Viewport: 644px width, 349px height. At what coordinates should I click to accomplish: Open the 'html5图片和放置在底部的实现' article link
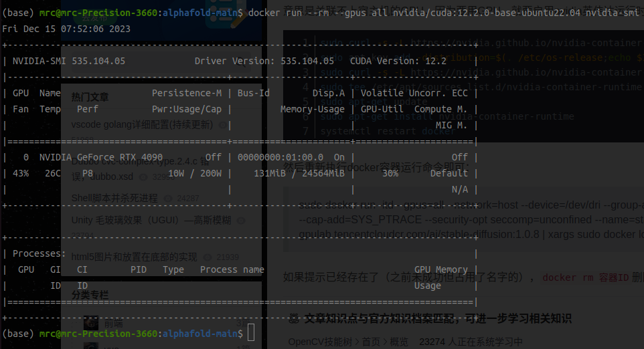click(x=135, y=257)
